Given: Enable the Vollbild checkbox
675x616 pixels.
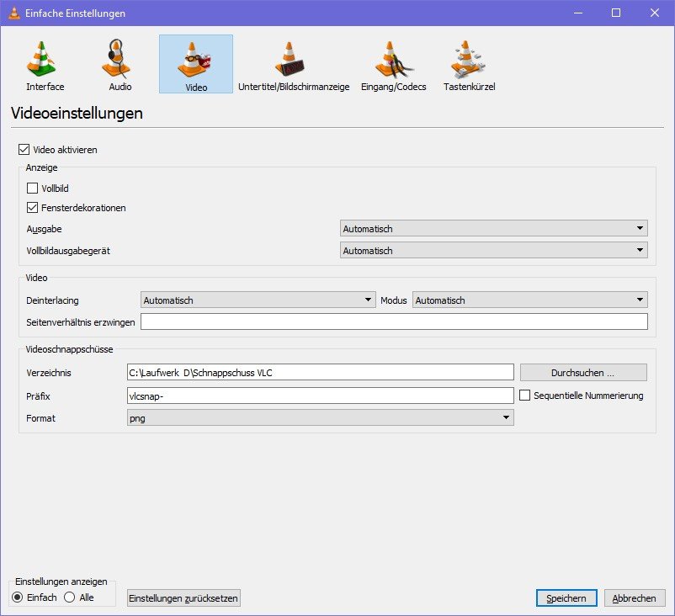Looking at the screenshot, I should (32, 189).
